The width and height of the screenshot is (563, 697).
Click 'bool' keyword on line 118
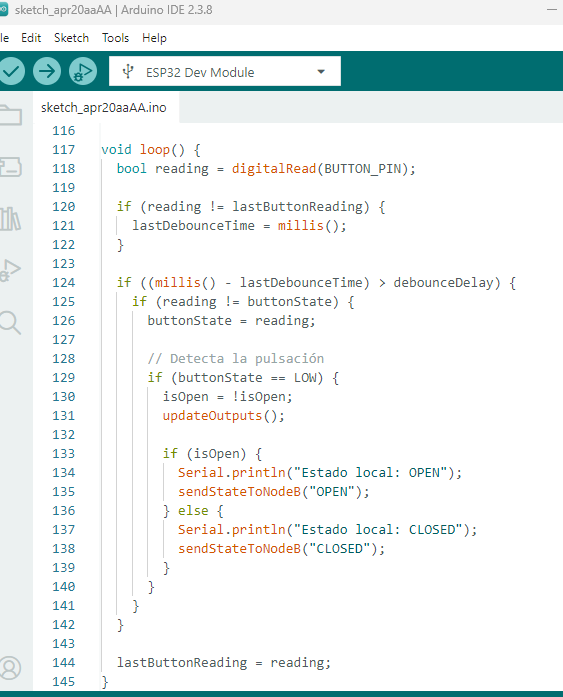point(132,168)
